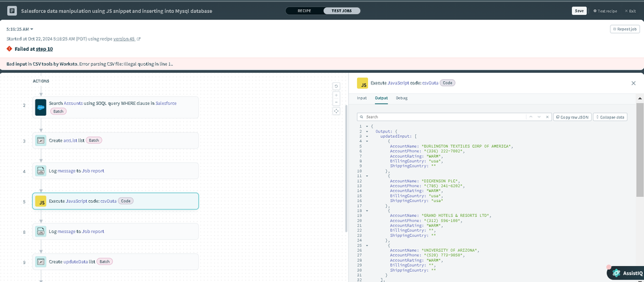Viewport: 644px width, 282px height.
Task: Click the logger icon on step 8
Action: [x=41, y=232]
